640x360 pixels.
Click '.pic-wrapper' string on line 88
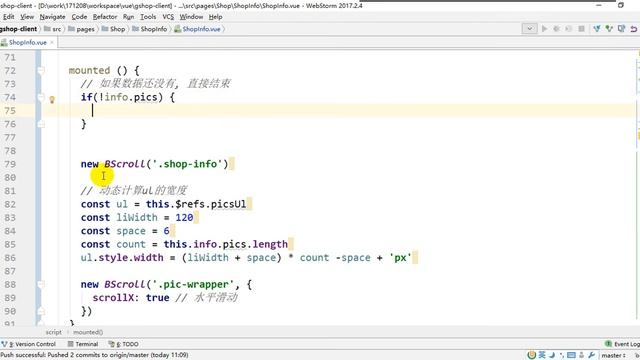pyautogui.click(x=193, y=284)
